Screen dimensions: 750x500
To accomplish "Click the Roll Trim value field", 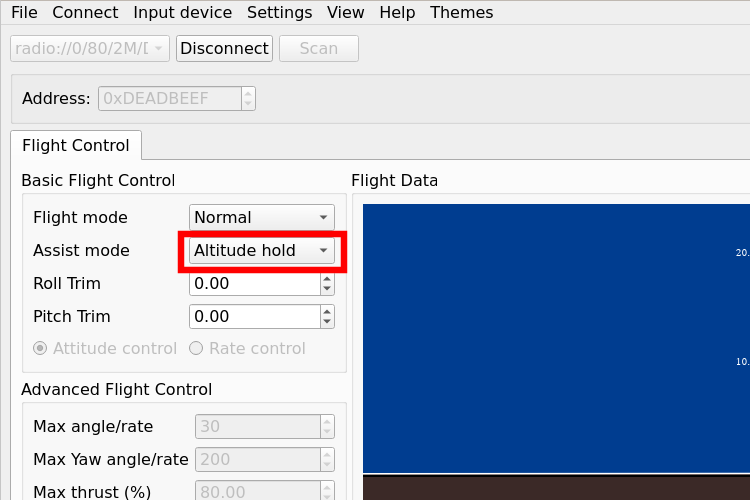I will (254, 283).
